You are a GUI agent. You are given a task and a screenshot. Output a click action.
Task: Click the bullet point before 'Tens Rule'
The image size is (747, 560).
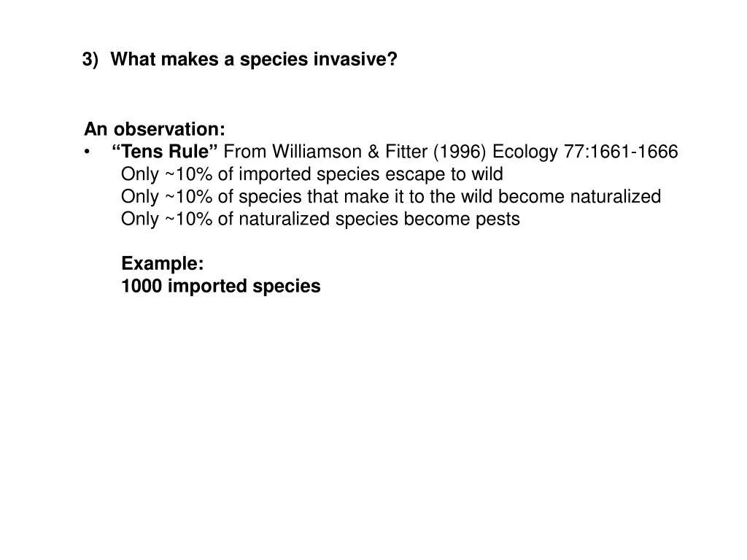[x=87, y=152]
